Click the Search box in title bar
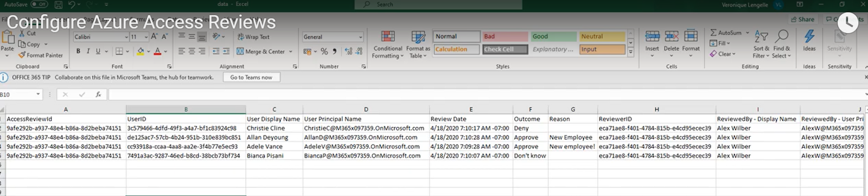The width and height of the screenshot is (868, 196). (x=438, y=4)
